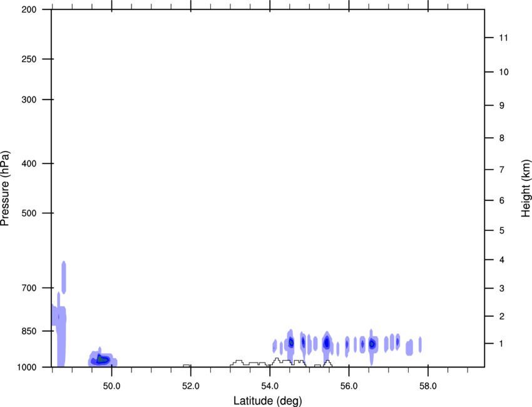Click the 850 hPa pressure tick label
532x407 pixels.
pos(29,331)
